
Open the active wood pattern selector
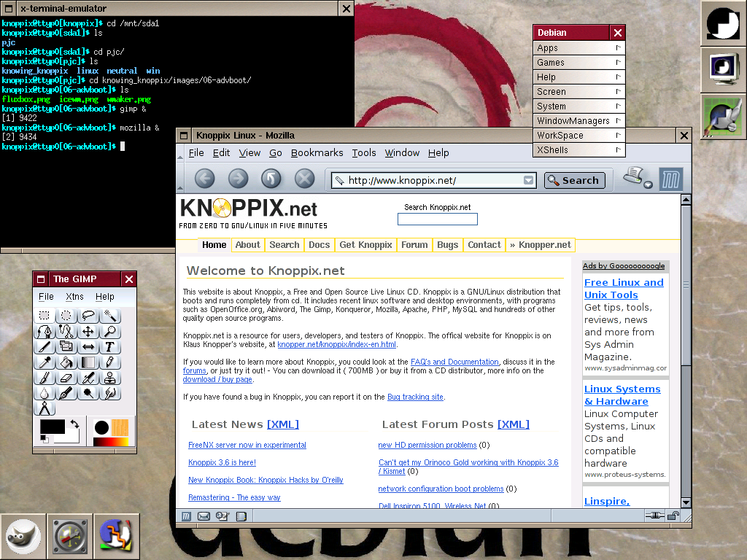tap(120, 427)
